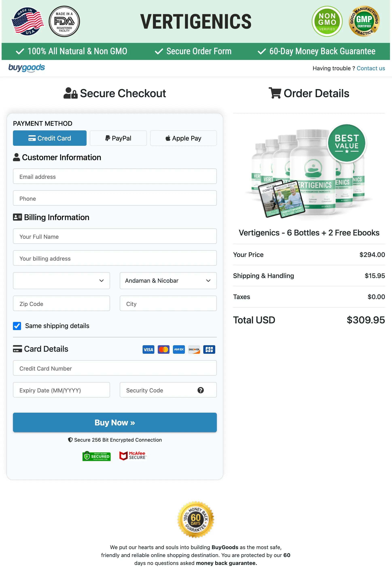Uncheck the Same shipping details checkbox
The height and width of the screenshot is (570, 392).
click(x=17, y=326)
